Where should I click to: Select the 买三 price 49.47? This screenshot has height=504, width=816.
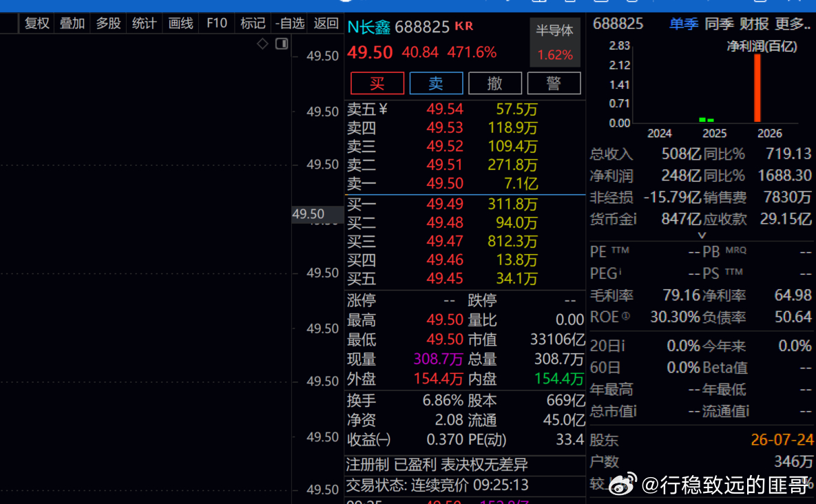point(444,242)
